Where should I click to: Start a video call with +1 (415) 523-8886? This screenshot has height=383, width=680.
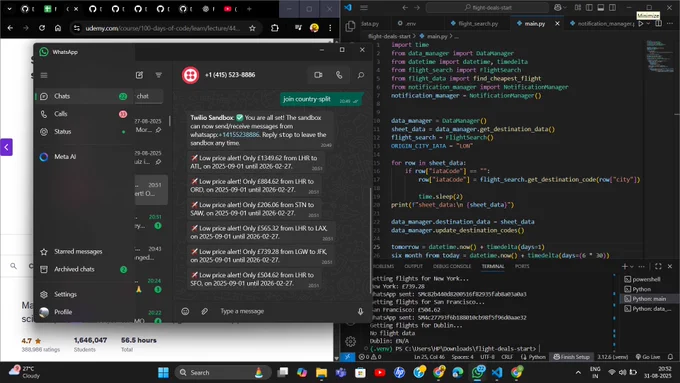[318, 75]
